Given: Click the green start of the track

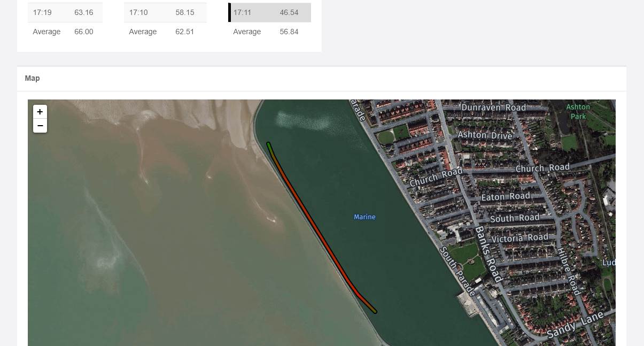Looking at the screenshot, I should (x=269, y=144).
